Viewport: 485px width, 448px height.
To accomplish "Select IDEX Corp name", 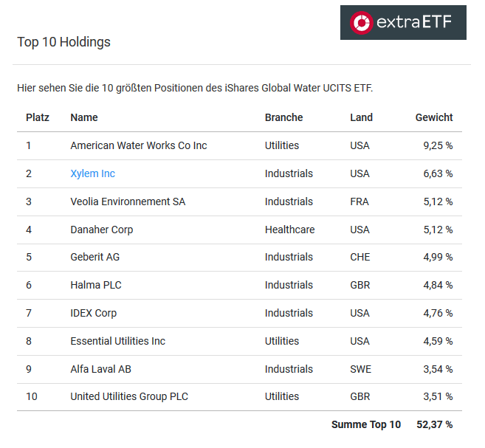I will [94, 313].
